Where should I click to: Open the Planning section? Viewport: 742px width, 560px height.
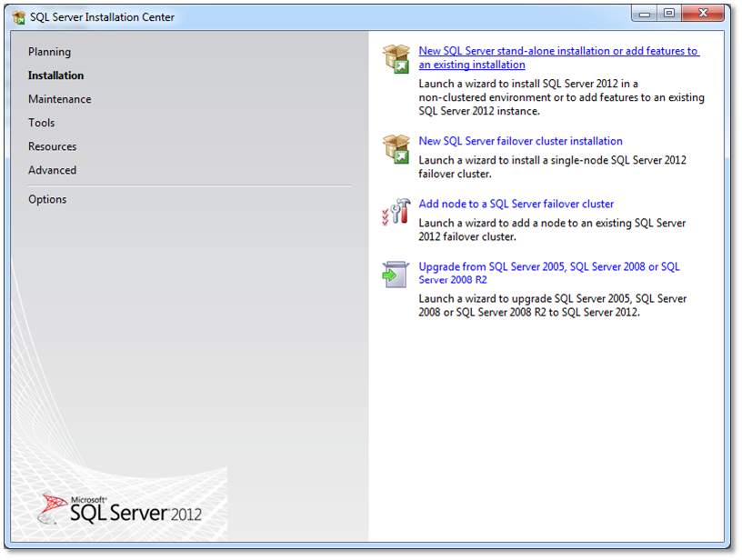click(x=50, y=52)
